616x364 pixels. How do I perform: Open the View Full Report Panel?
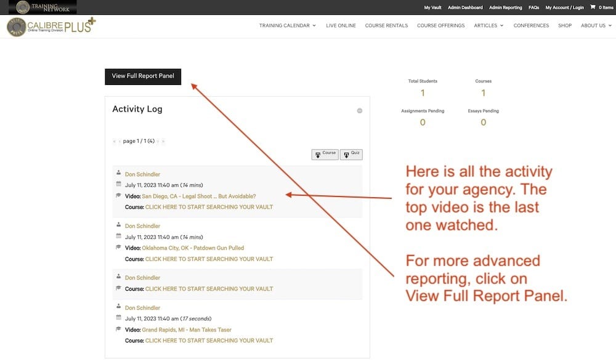tap(143, 76)
